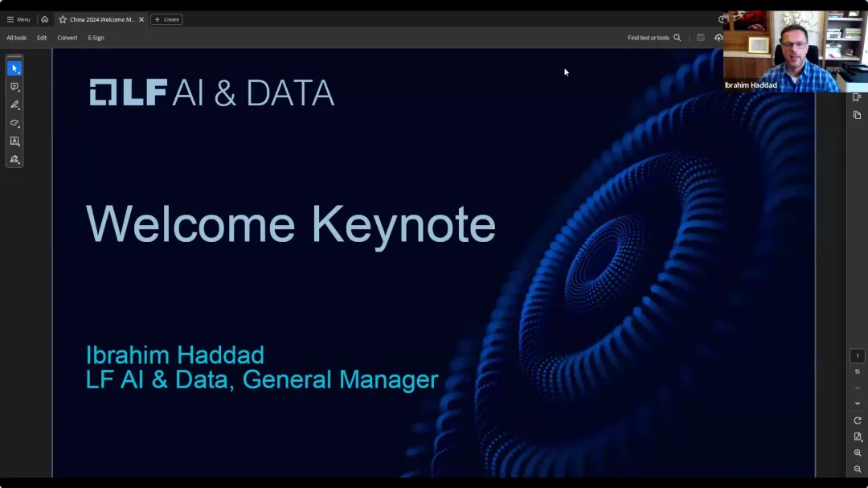Image resolution: width=868 pixels, height=488 pixels.
Task: Activate the freehand draw tool
Action: (x=14, y=123)
